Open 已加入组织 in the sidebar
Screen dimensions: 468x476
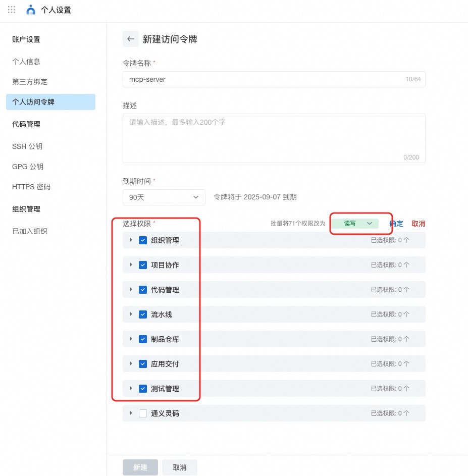point(30,231)
